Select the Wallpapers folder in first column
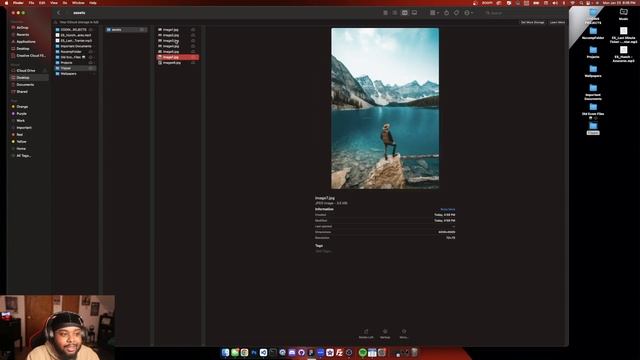The height and width of the screenshot is (360, 640). pos(76,73)
